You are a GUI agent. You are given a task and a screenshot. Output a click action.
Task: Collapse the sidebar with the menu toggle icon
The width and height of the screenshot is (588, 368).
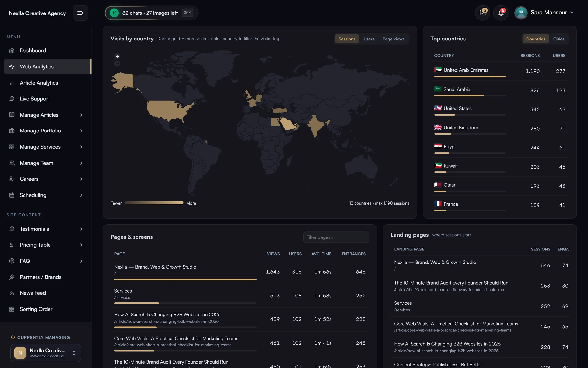pyautogui.click(x=80, y=13)
